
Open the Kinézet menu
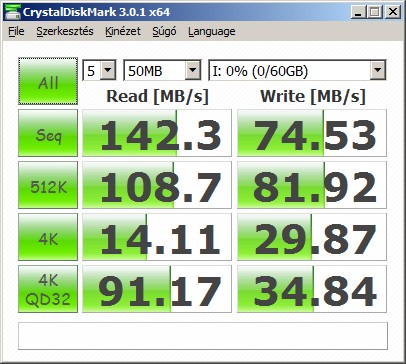[123, 31]
